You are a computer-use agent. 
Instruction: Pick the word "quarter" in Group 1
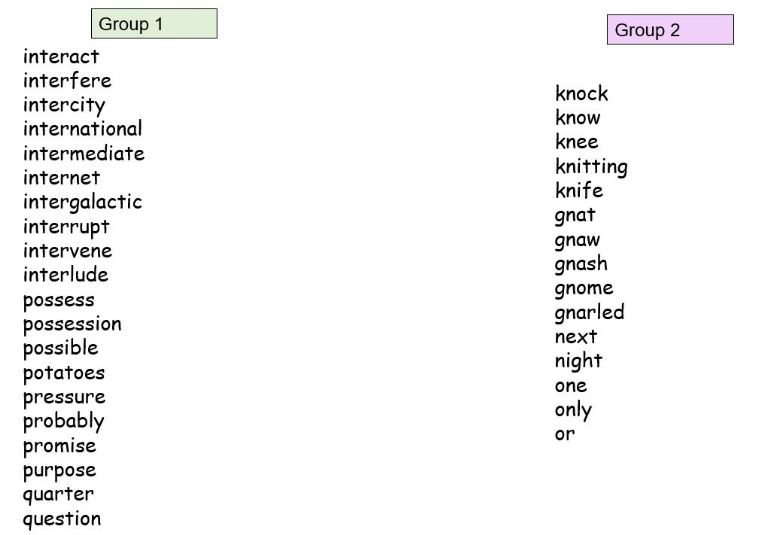point(58,494)
